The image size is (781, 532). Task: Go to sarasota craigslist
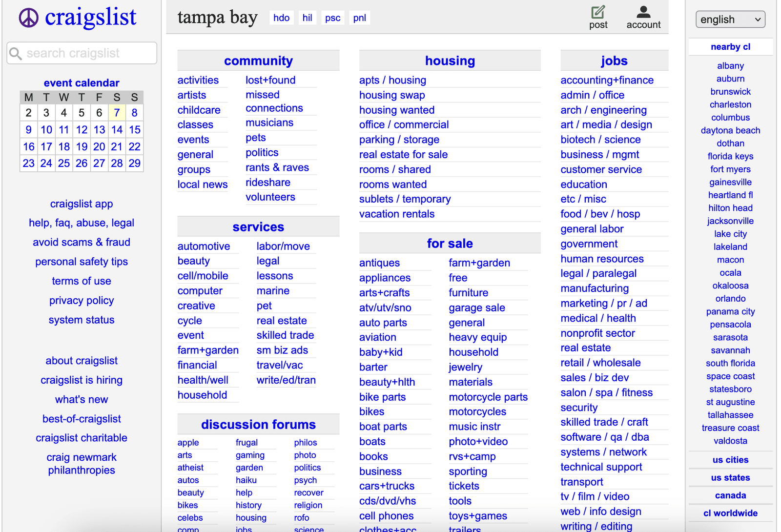(x=730, y=337)
